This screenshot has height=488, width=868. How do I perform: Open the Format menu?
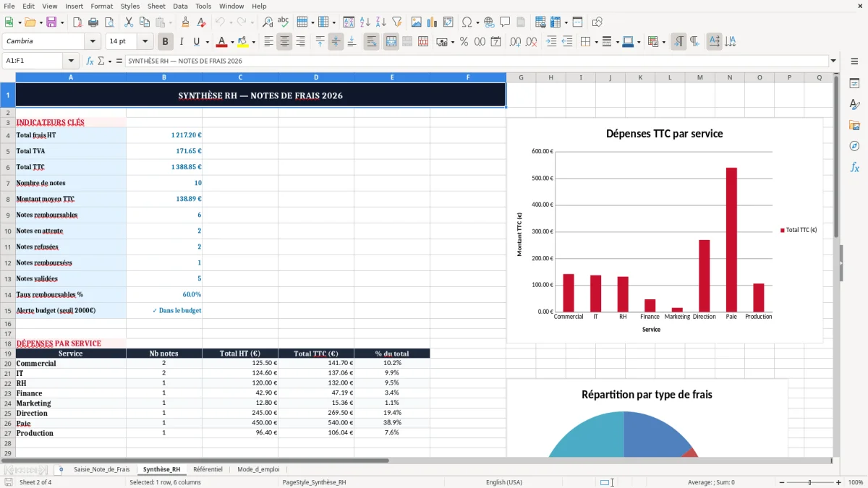pos(101,6)
